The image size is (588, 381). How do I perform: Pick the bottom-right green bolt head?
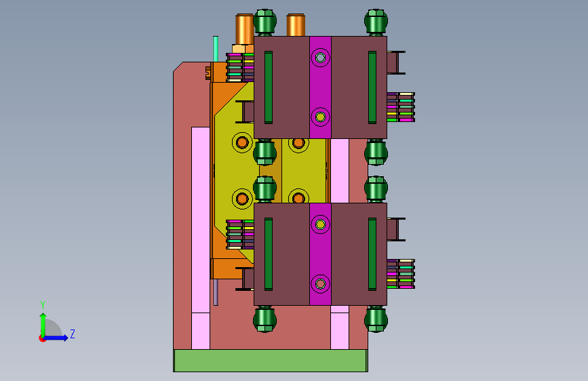[x=376, y=319]
